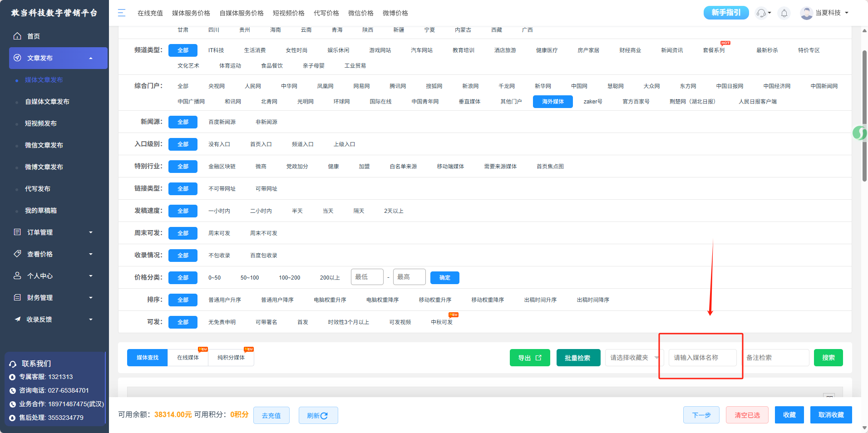Select IT科技 channel type
868x433 pixels.
216,50
